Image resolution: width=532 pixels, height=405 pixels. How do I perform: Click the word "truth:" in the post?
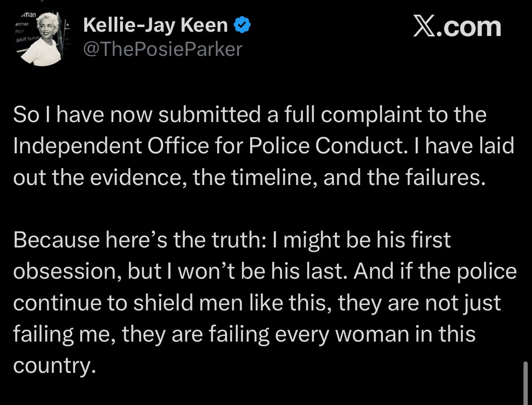pos(244,240)
